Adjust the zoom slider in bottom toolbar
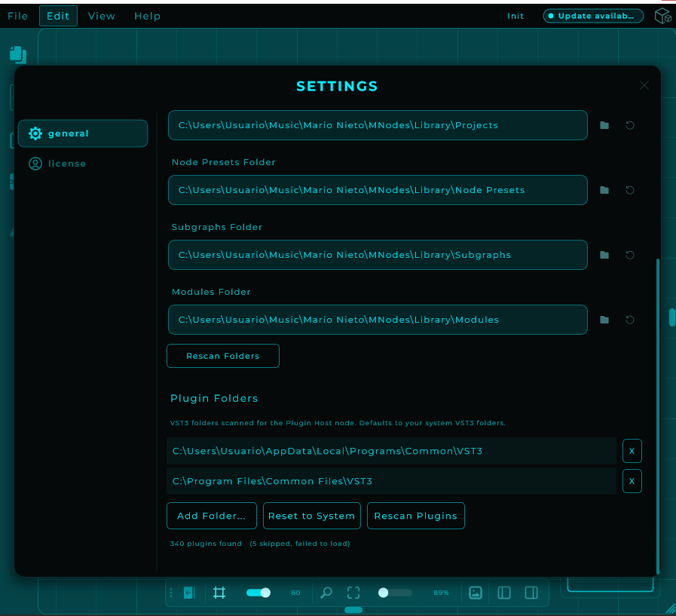 [x=395, y=593]
